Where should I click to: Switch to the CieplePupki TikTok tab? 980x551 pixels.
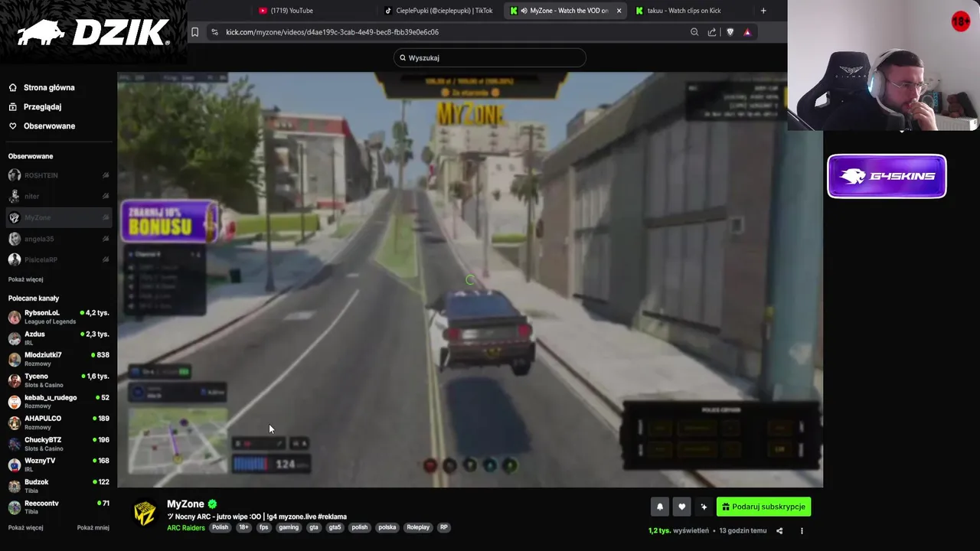(x=438, y=11)
